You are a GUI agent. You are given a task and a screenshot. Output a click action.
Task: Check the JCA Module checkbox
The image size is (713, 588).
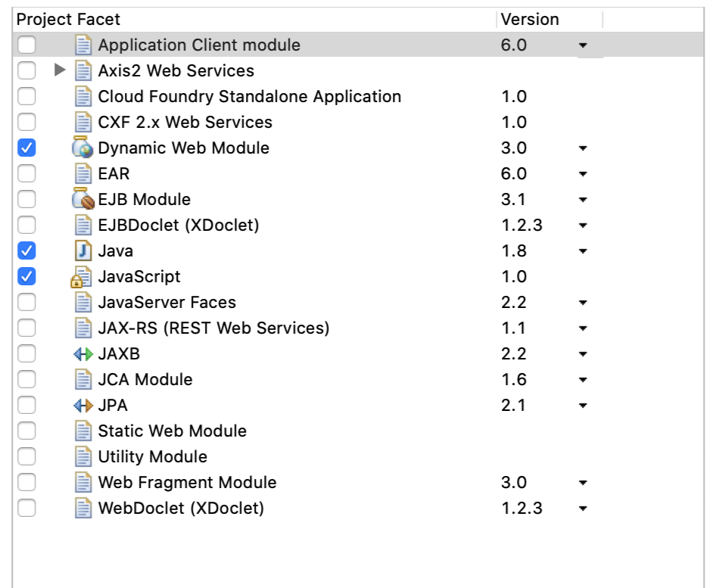[26, 379]
